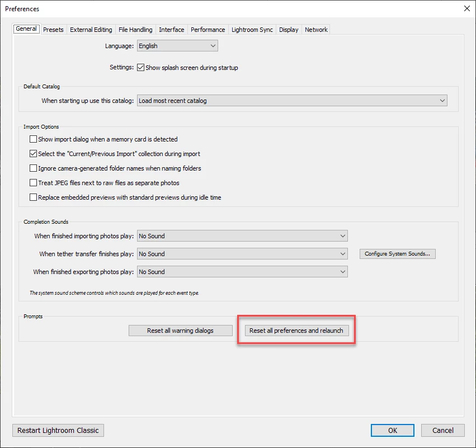
Task: Open the Presets tab
Action: pyautogui.click(x=54, y=30)
